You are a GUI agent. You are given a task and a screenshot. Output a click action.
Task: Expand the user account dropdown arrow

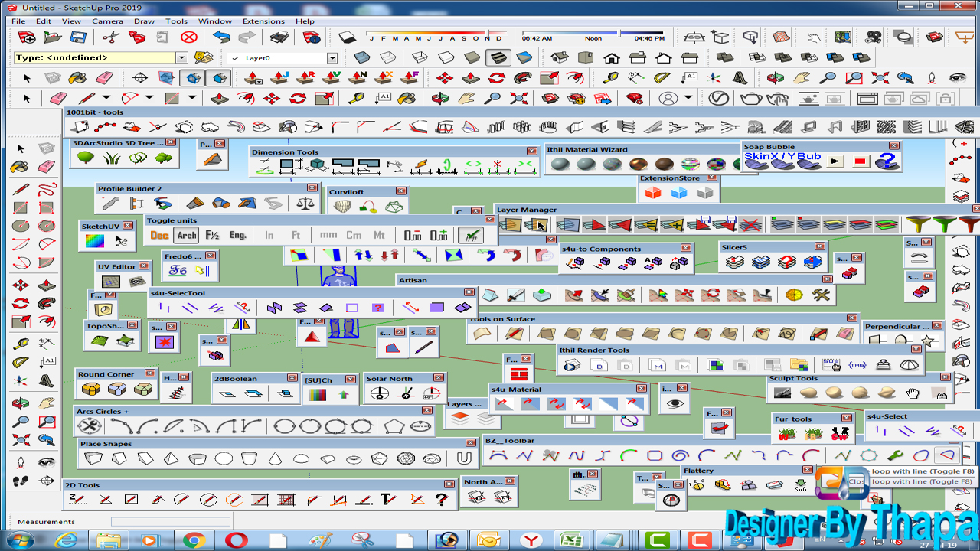tap(688, 98)
